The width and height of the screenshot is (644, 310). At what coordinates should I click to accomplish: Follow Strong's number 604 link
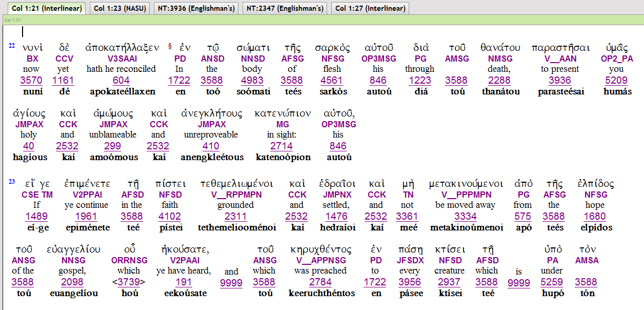click(122, 81)
